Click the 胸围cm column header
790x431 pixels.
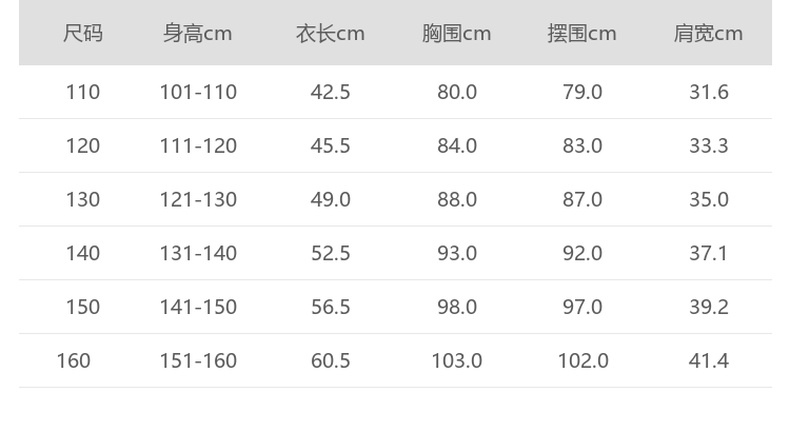[x=456, y=34]
